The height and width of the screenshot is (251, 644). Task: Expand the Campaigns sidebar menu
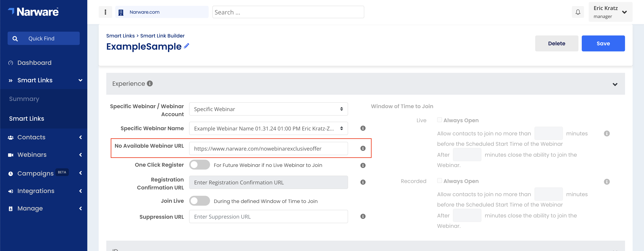tap(80, 173)
